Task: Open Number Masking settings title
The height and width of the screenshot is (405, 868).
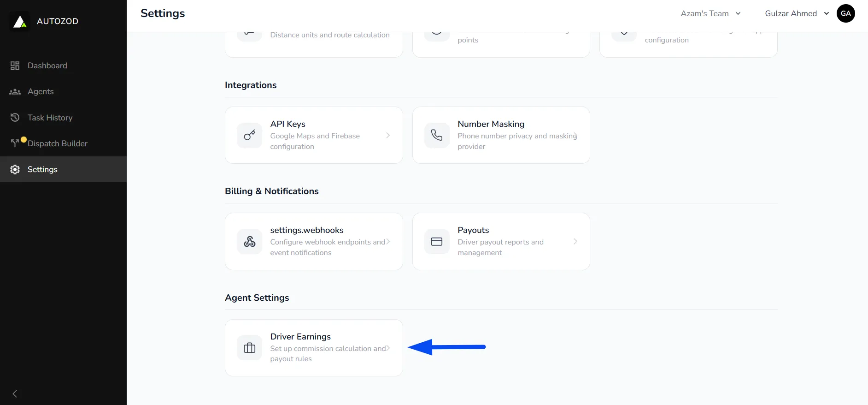Action: coord(491,124)
